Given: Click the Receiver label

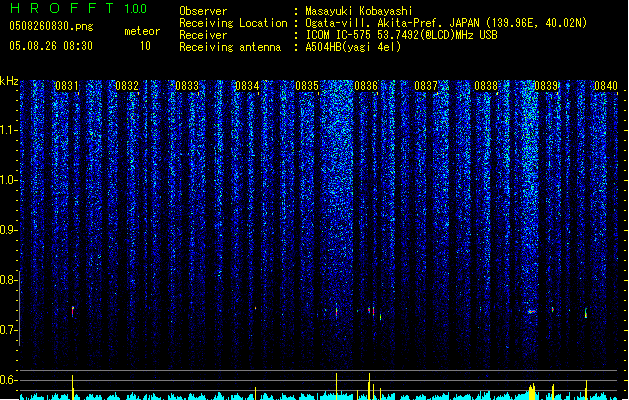Looking at the screenshot, I should (x=203, y=35).
